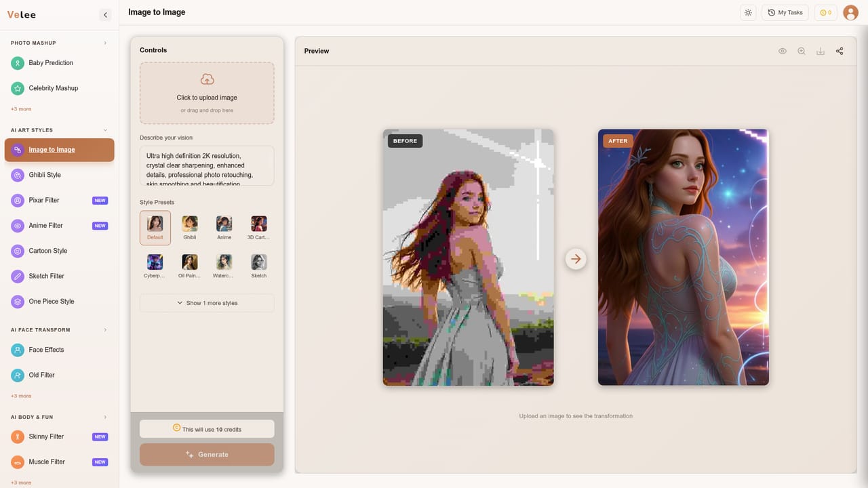Image resolution: width=868 pixels, height=488 pixels.
Task: Click the arrow between Before and After
Action: coord(576,259)
